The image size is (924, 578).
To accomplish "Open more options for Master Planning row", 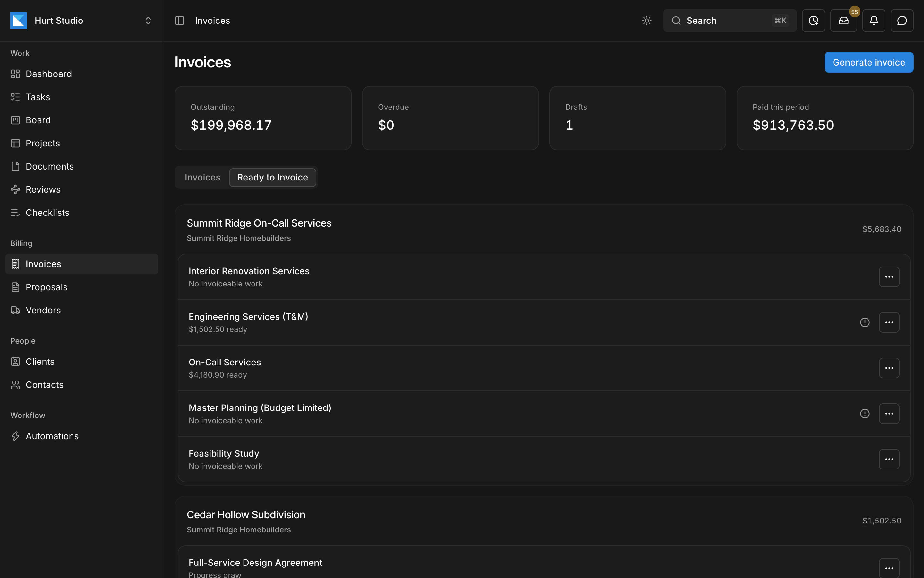I will point(889,414).
